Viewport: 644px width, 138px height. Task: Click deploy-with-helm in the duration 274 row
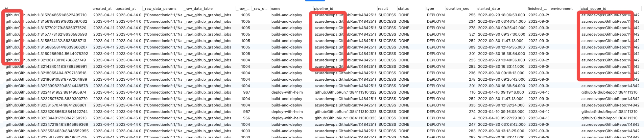pos(287,112)
